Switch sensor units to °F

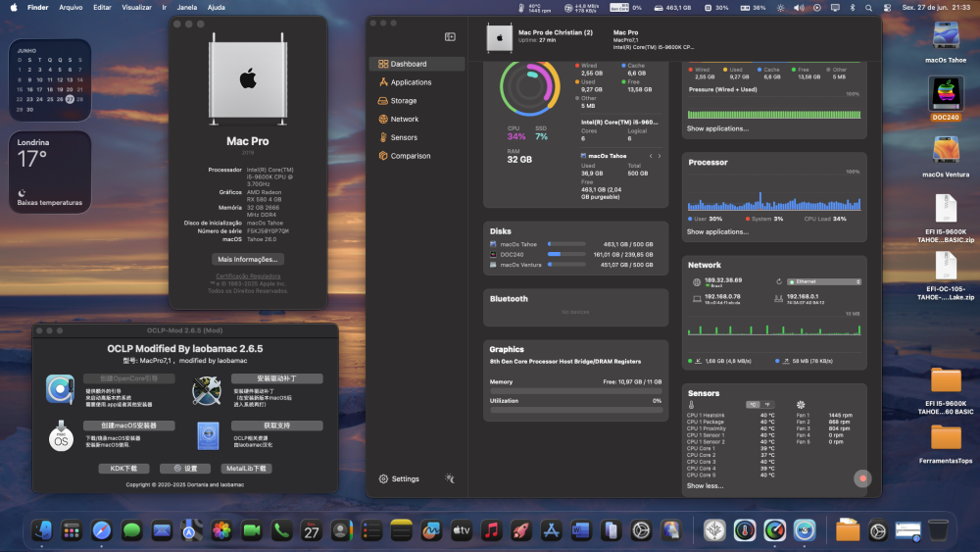coord(767,405)
